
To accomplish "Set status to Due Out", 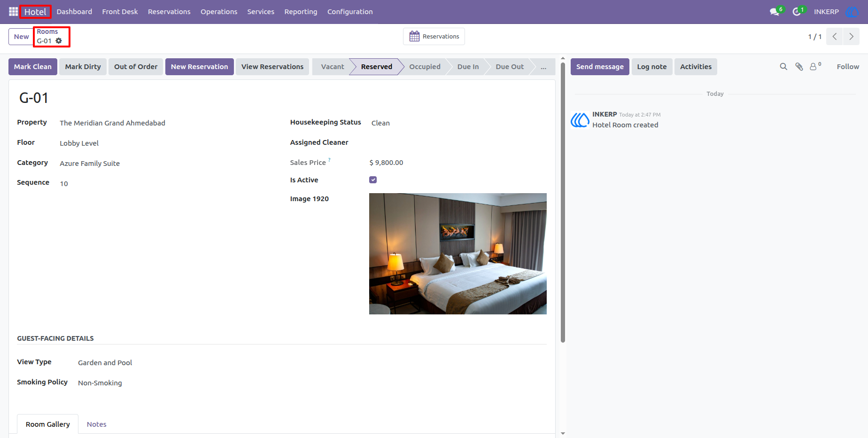I will [510, 67].
